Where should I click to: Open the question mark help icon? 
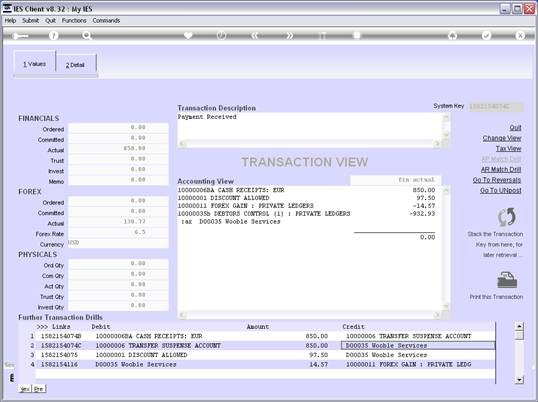53,36
